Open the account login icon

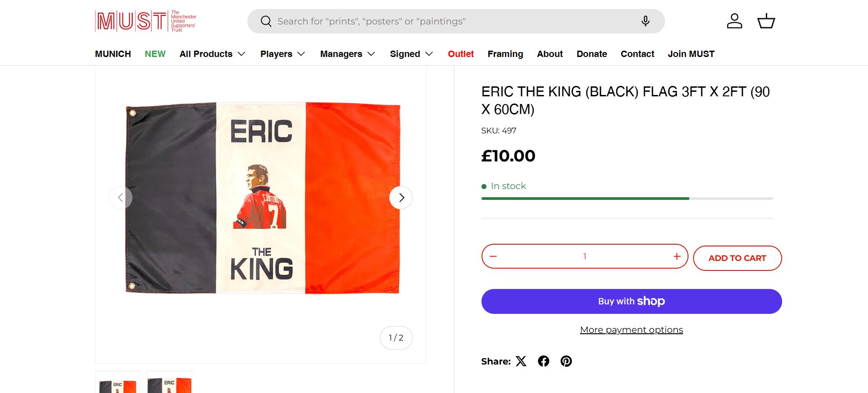tap(734, 21)
